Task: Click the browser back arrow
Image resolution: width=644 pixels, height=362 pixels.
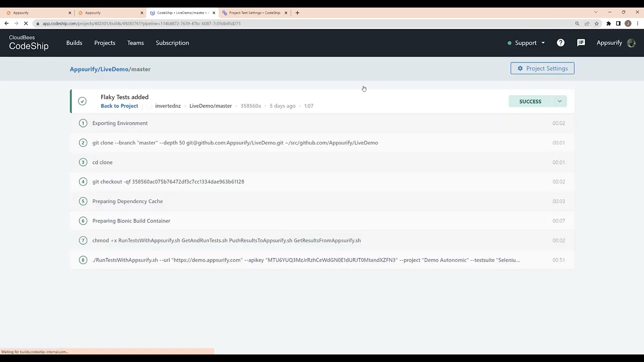Action: tap(7, 23)
